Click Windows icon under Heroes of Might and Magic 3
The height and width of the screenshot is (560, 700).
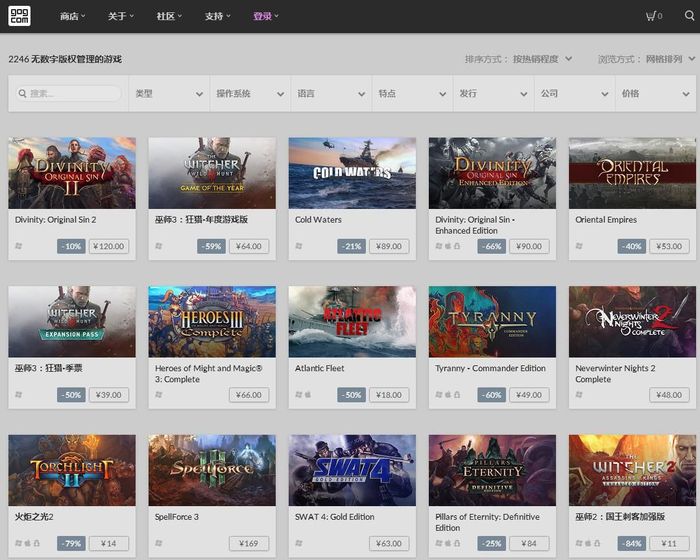[159, 395]
